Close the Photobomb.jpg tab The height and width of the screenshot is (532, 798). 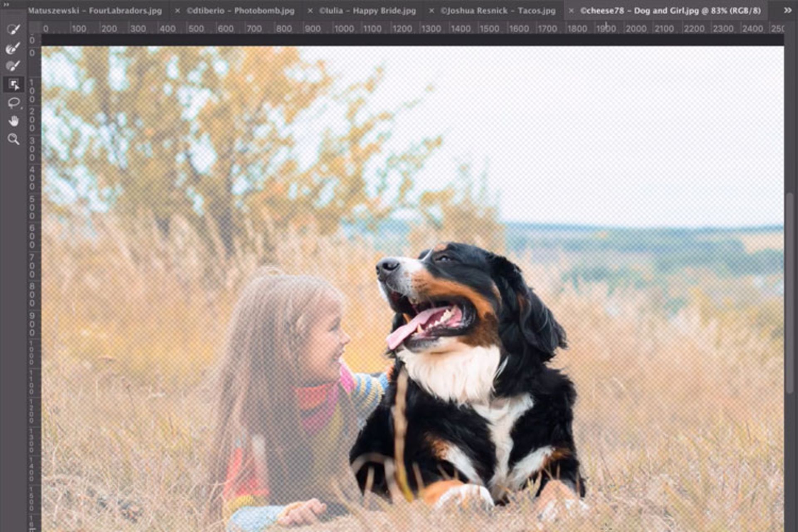click(x=177, y=11)
